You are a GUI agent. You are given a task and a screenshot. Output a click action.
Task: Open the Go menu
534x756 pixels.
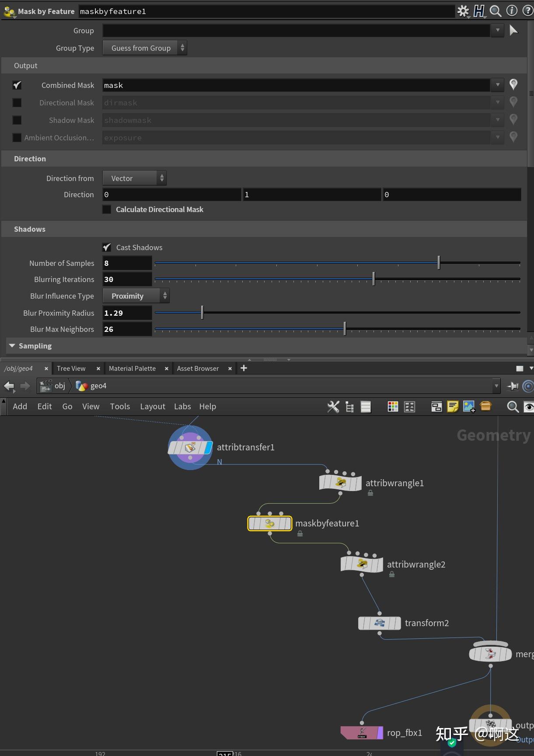coord(67,407)
